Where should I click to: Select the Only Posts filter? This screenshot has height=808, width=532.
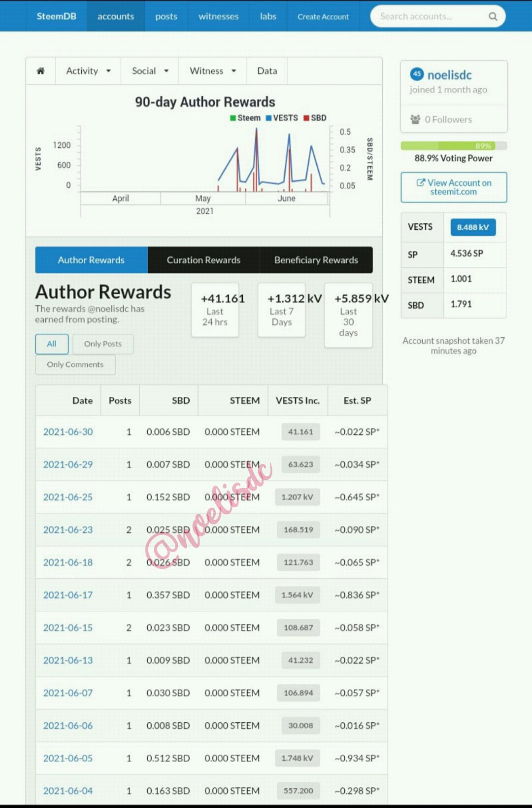click(x=103, y=344)
